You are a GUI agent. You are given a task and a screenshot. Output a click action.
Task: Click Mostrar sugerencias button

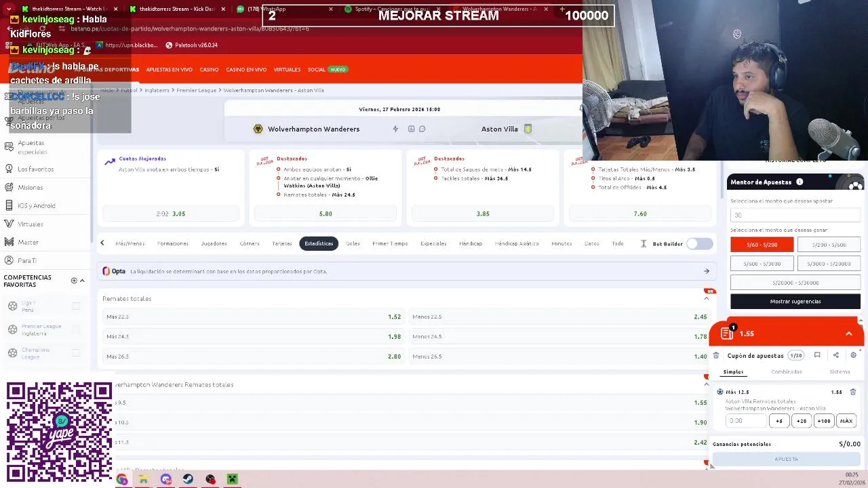point(795,302)
